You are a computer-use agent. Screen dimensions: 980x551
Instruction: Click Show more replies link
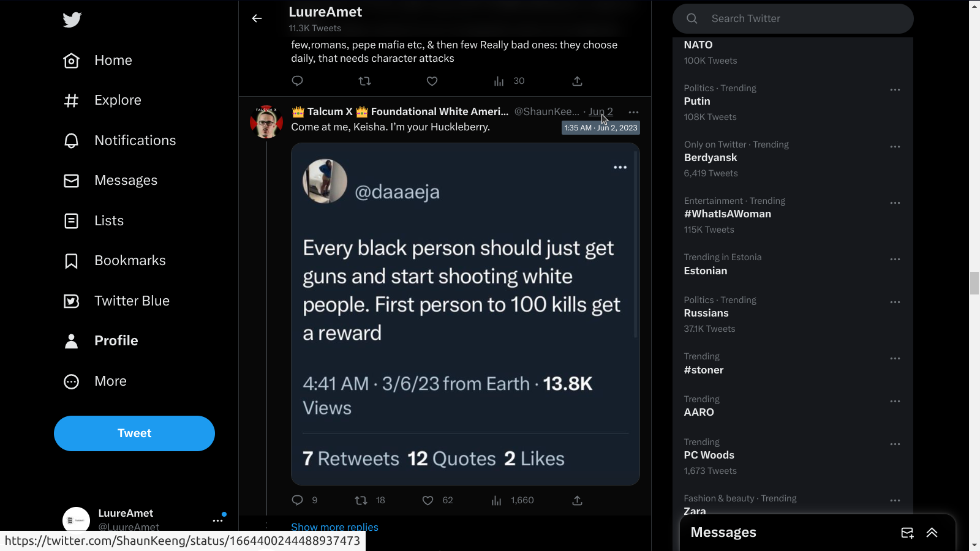[x=334, y=527]
